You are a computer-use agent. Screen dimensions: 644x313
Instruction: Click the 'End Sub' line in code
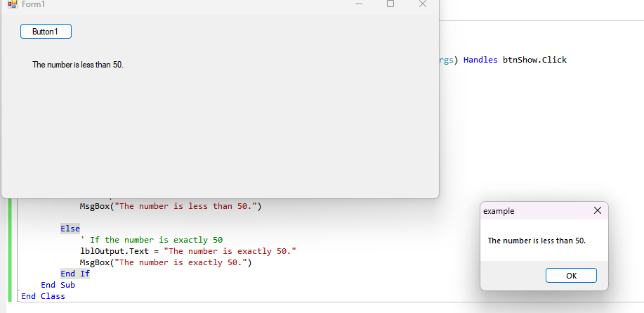(58, 285)
